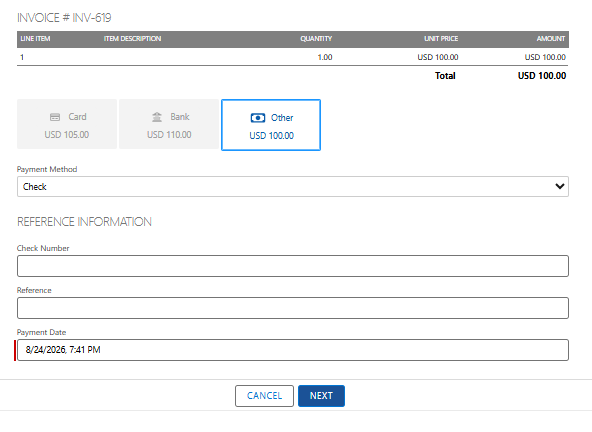Click the QUANTITY column header

point(316,39)
